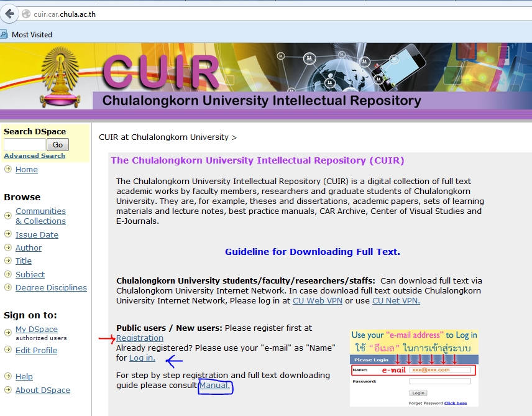Open the Most Visited bookmarks icon

4,34
